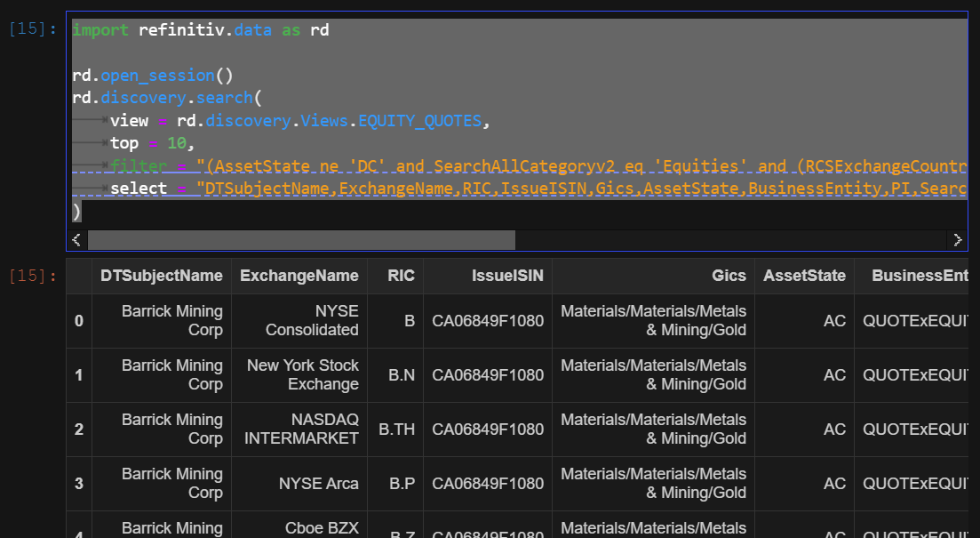Click ISIN CA06849F1080 in row 2
The image size is (980, 538).
tap(488, 430)
